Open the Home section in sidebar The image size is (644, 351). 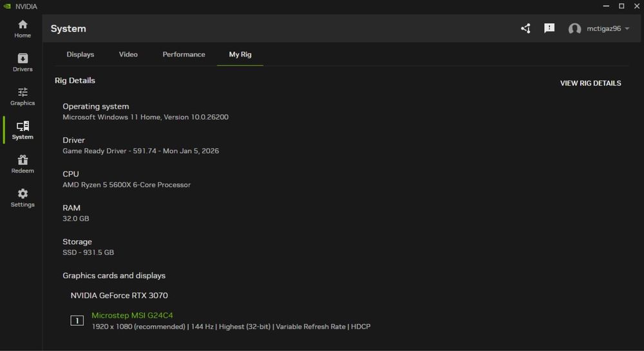pyautogui.click(x=23, y=29)
